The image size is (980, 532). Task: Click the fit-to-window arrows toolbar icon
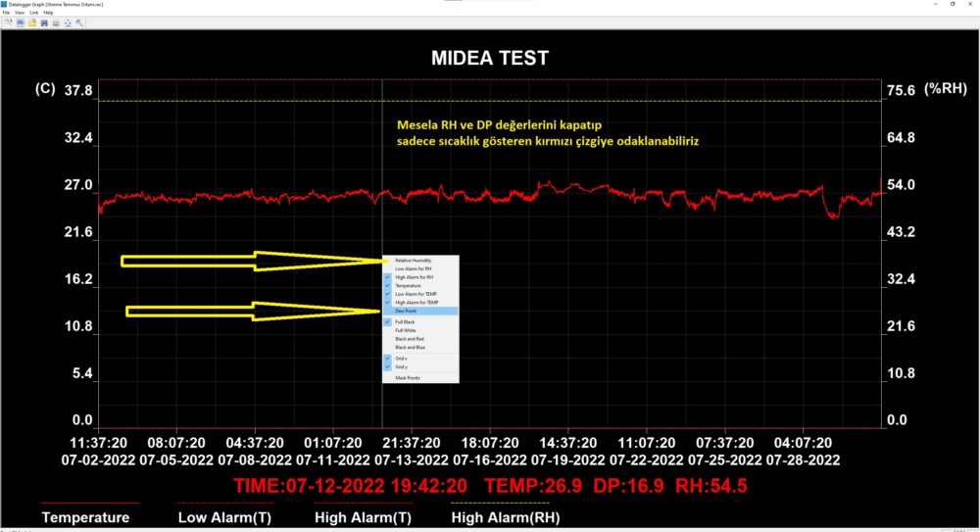(x=68, y=23)
